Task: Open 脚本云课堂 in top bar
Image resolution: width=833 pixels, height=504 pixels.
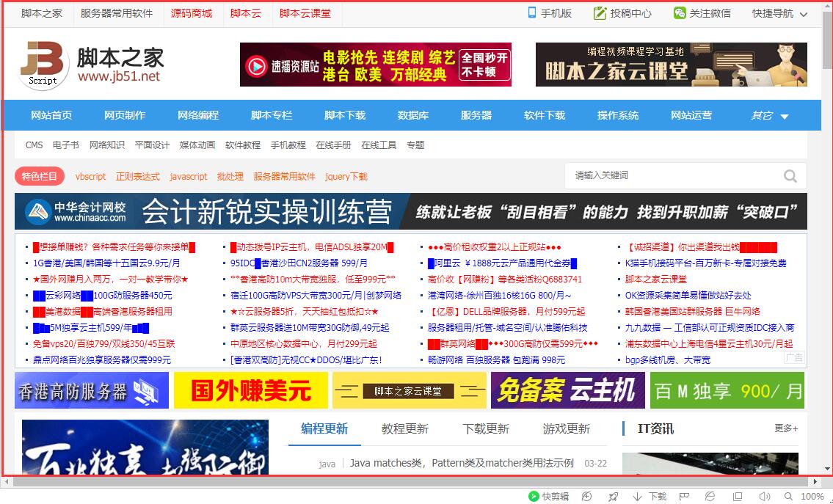Action: coord(305,13)
